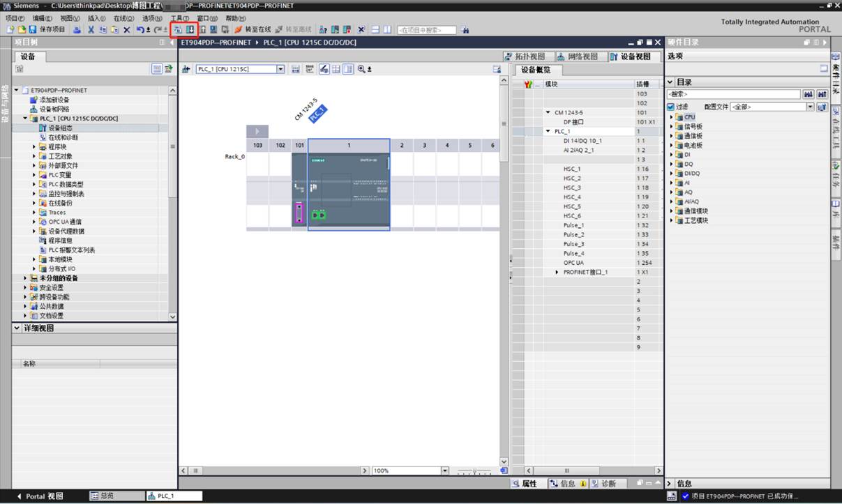842x504 pixels.
Task: Toggle the 过滤 filter checkbox
Action: tap(671, 107)
